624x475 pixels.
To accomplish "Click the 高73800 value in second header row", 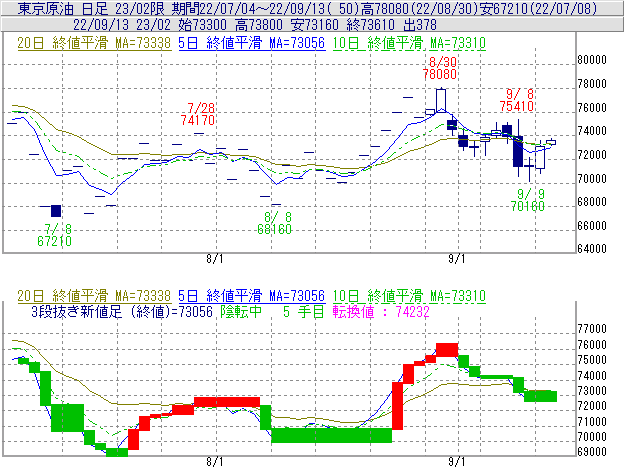I will tap(259, 25).
